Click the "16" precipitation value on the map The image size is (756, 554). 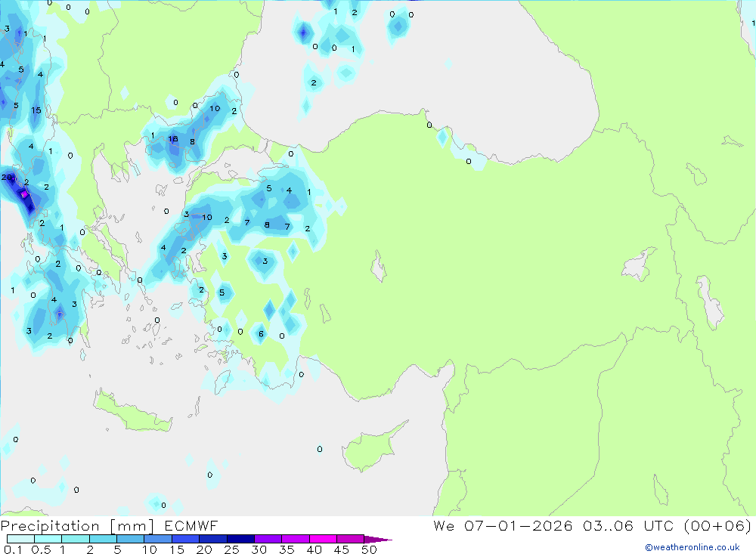(173, 139)
